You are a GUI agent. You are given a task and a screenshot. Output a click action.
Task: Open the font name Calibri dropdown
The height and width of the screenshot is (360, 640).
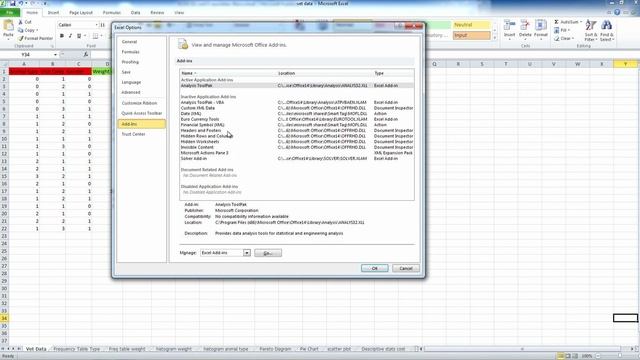tap(96, 25)
